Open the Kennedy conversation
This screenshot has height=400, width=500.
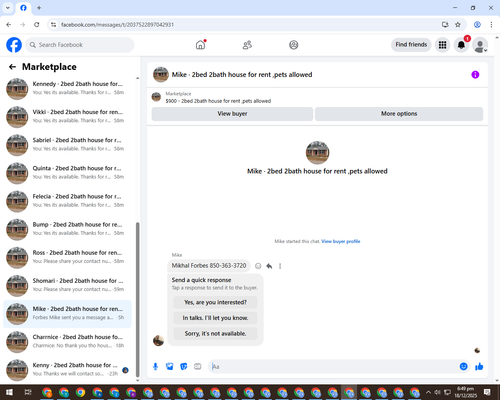[x=67, y=89]
